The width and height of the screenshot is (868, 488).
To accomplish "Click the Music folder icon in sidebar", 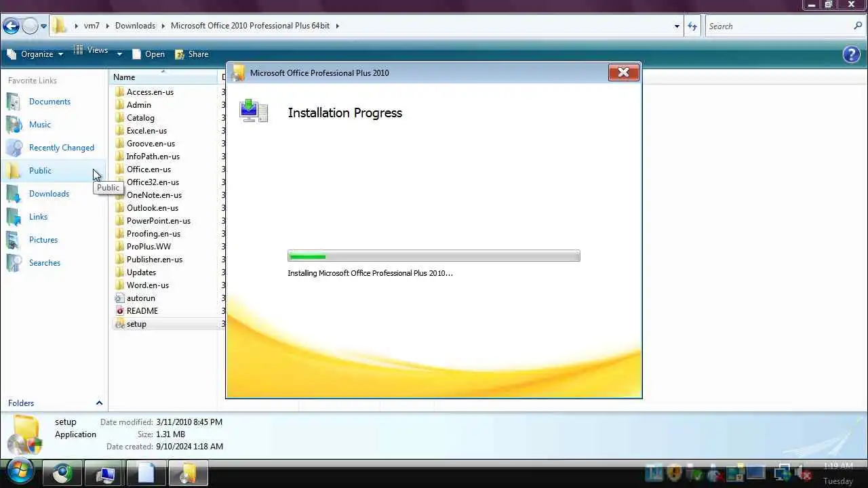I will [14, 125].
